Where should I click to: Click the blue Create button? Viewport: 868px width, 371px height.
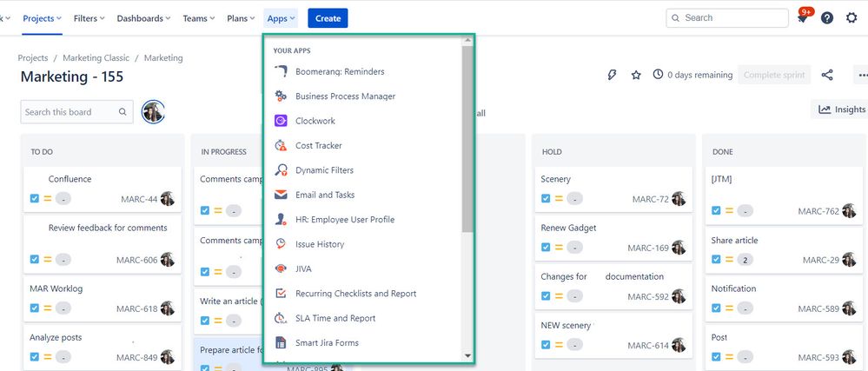(328, 18)
